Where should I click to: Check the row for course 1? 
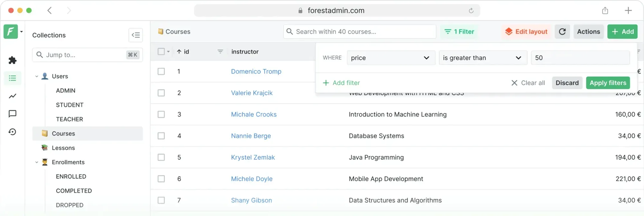161,71
